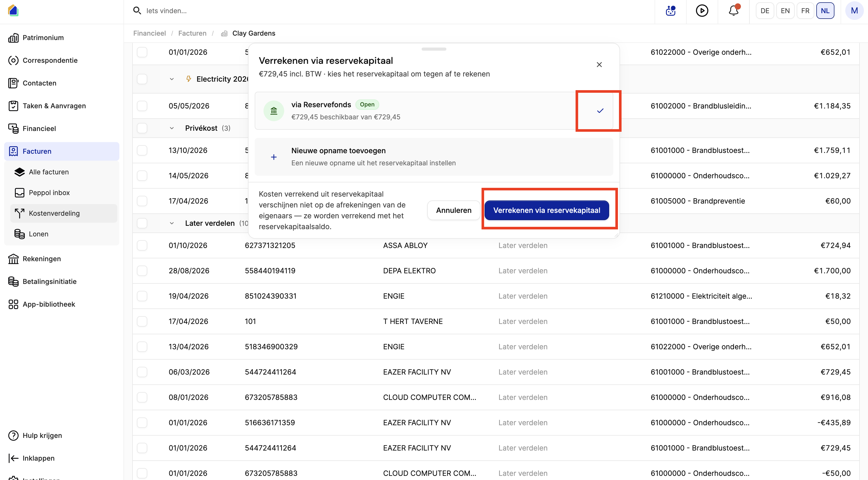Close the Verrekenen via reservekapitaal dialog
The image size is (868, 480).
point(599,64)
